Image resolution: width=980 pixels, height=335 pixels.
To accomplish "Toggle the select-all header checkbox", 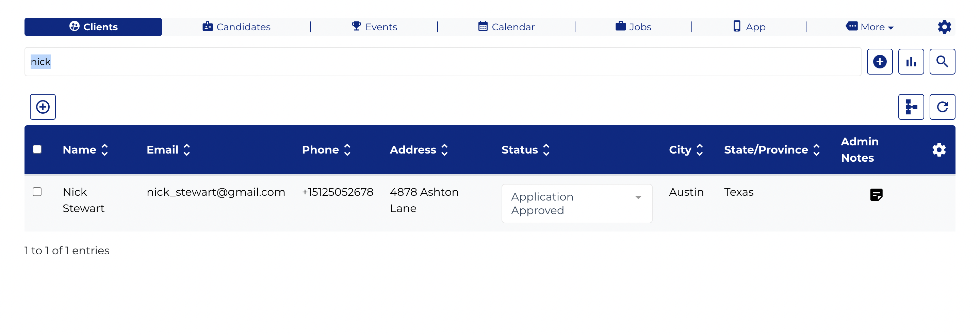I will (x=37, y=149).
